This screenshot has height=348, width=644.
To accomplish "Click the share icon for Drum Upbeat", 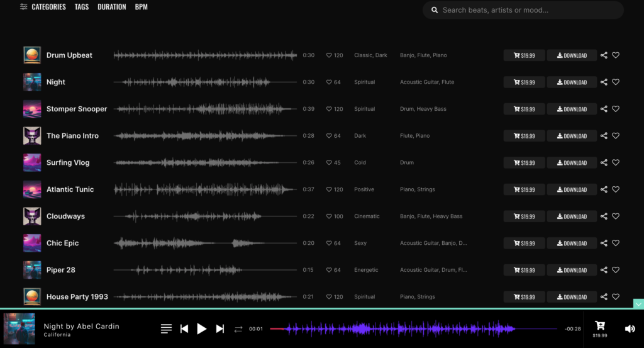I will click(x=604, y=55).
